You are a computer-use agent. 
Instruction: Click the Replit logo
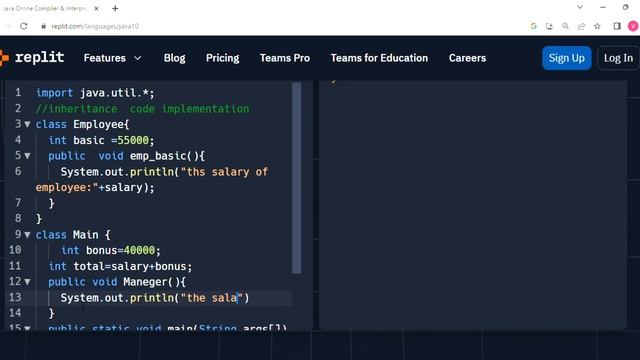[32, 58]
